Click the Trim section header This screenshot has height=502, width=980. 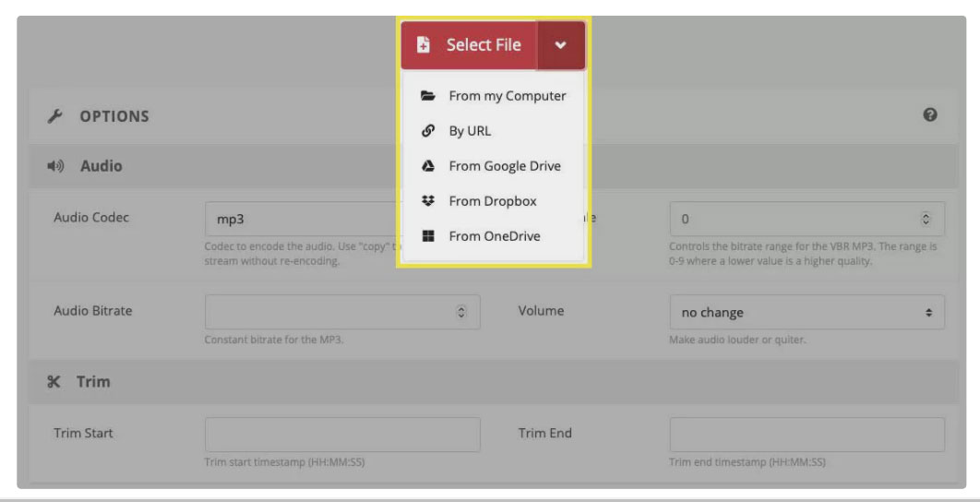click(493, 381)
